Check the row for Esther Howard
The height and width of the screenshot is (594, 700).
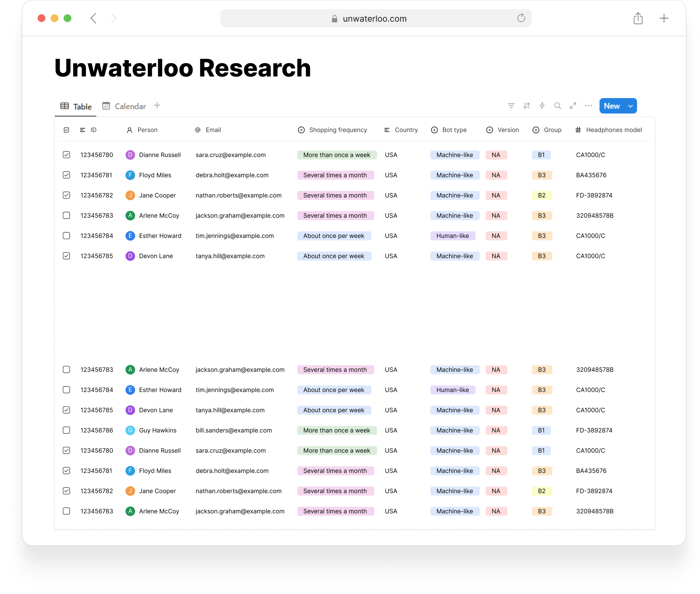tap(67, 236)
